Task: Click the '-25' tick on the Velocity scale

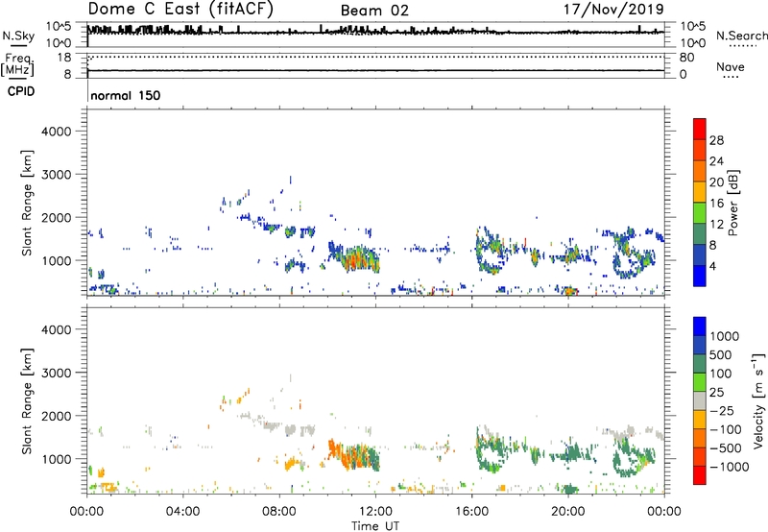Action: 722,411
